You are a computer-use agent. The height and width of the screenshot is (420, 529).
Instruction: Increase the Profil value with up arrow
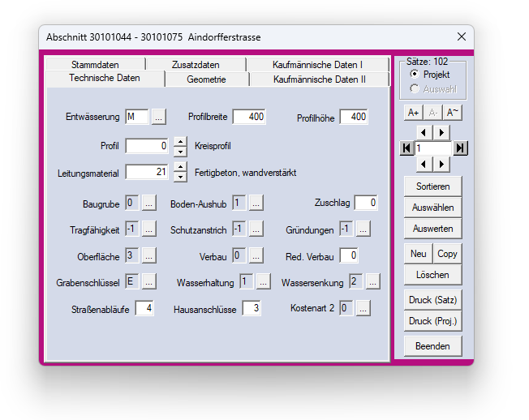pos(180,142)
